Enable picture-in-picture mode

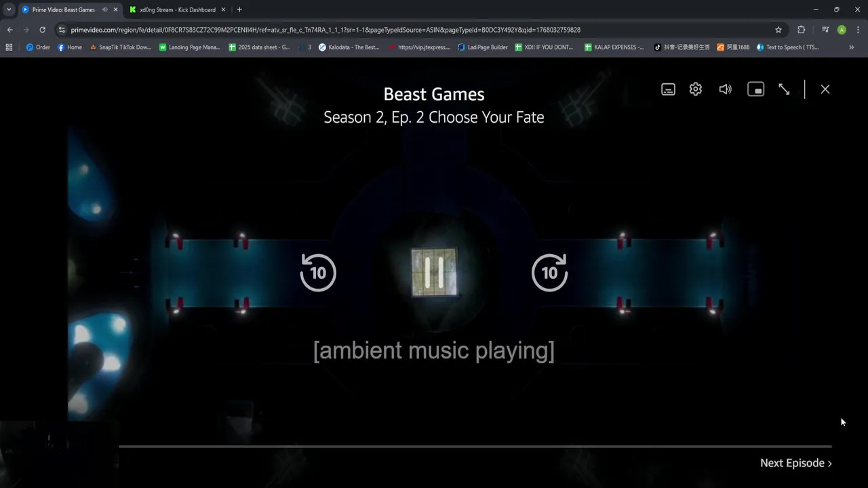click(755, 89)
